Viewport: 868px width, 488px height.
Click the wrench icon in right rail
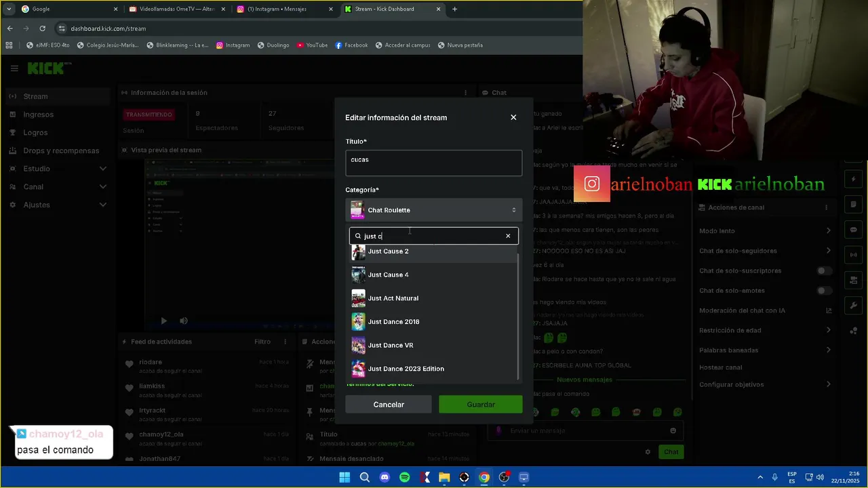point(854,306)
